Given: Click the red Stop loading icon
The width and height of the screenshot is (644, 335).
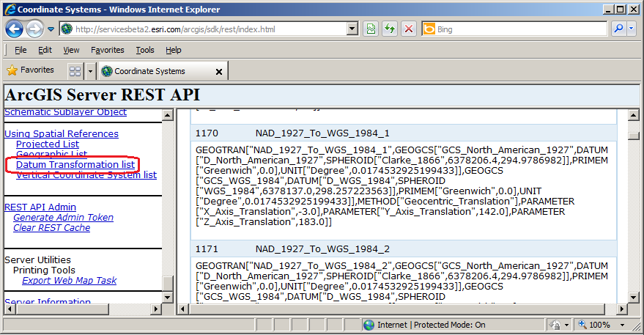Looking at the screenshot, I should (x=409, y=29).
